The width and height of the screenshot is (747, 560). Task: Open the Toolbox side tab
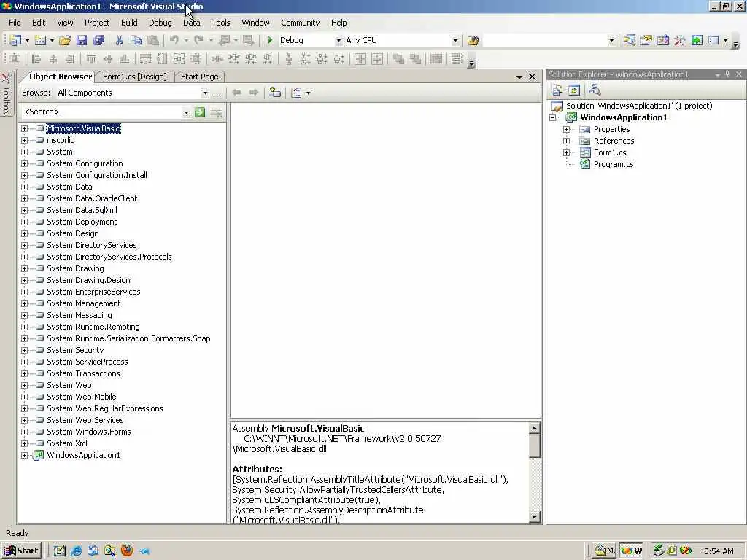[6, 93]
